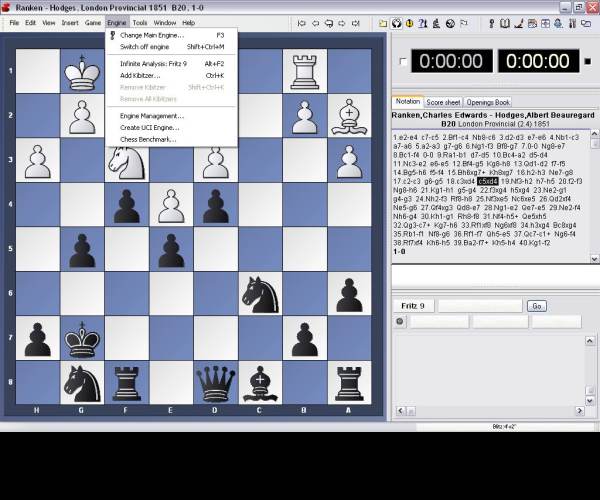Click the black key engine icon

(x=492, y=24)
